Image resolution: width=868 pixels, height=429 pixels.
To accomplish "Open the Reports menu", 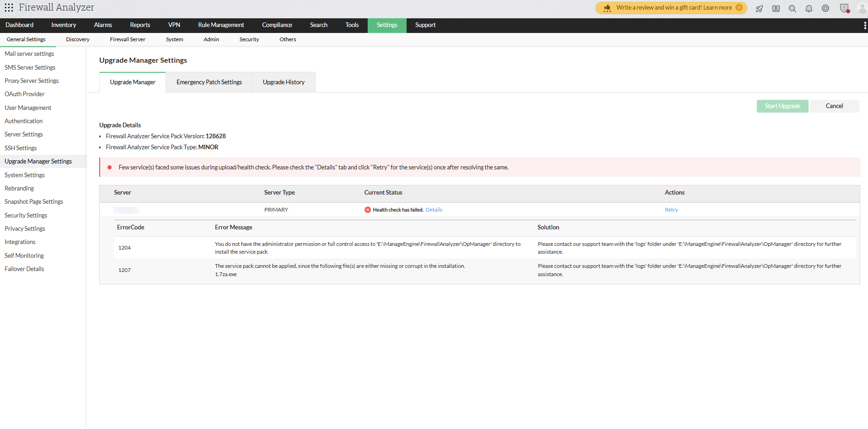I will click(140, 25).
